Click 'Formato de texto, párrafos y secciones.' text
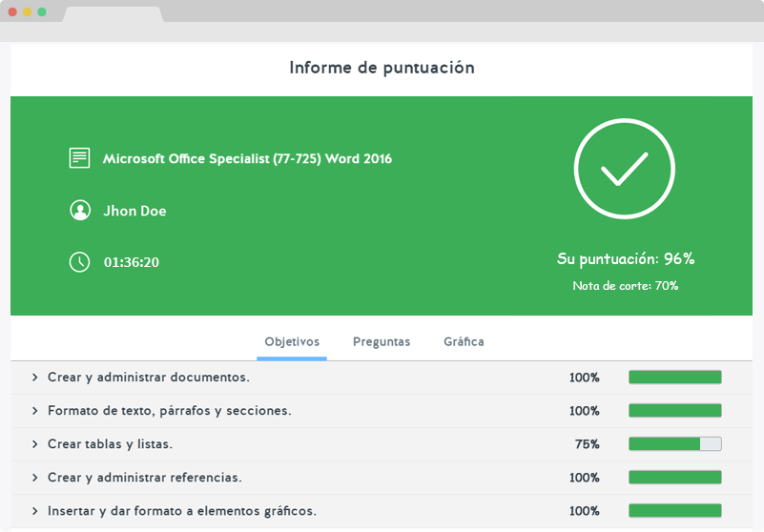 (169, 411)
